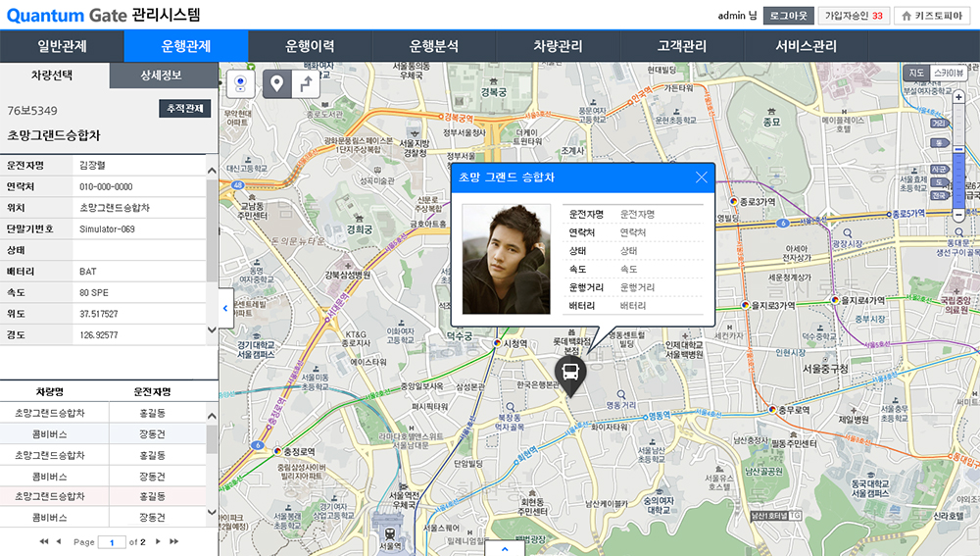Click the 운전자명 column header in list

coord(153,392)
